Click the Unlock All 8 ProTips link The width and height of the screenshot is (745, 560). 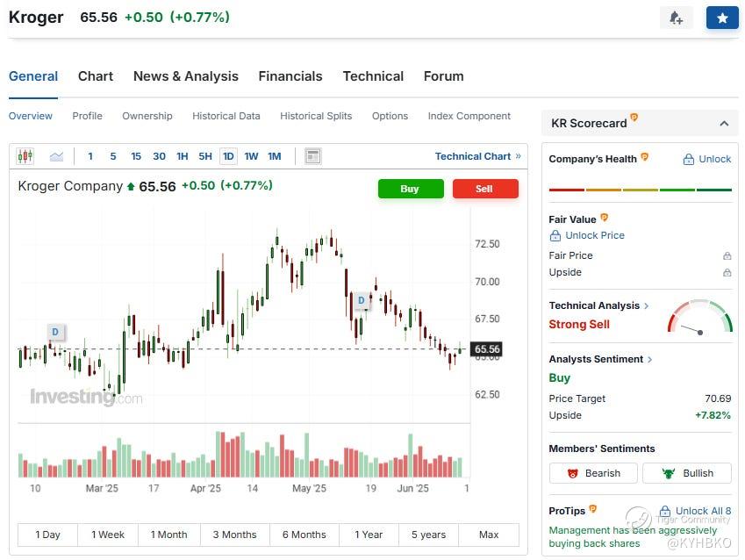tap(696, 511)
